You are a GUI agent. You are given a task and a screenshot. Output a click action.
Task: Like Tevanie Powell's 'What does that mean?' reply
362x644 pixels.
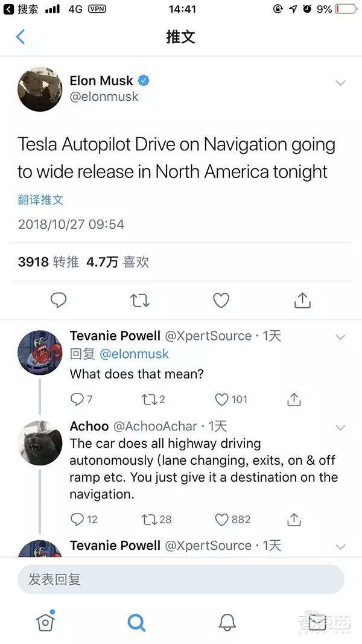(x=222, y=399)
